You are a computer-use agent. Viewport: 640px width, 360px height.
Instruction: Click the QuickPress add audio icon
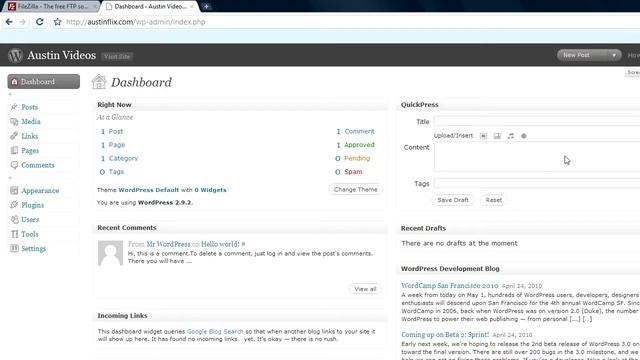pyautogui.click(x=511, y=136)
